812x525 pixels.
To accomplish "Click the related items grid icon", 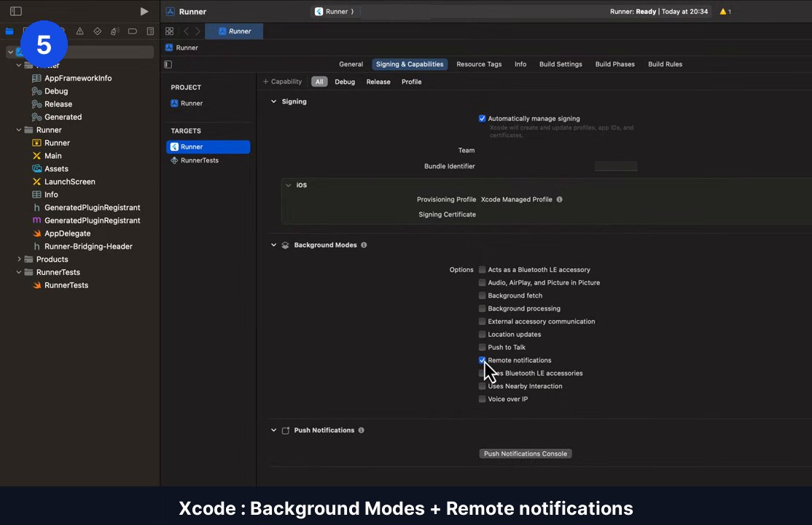I will (x=169, y=31).
